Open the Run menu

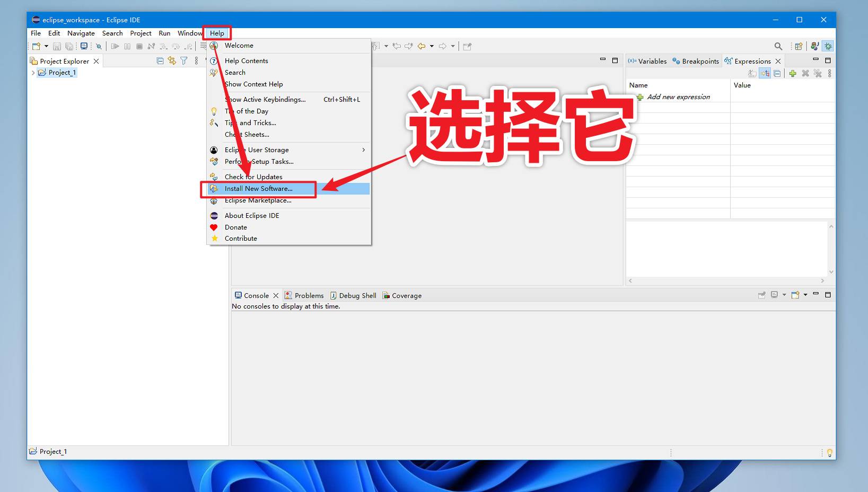click(164, 33)
